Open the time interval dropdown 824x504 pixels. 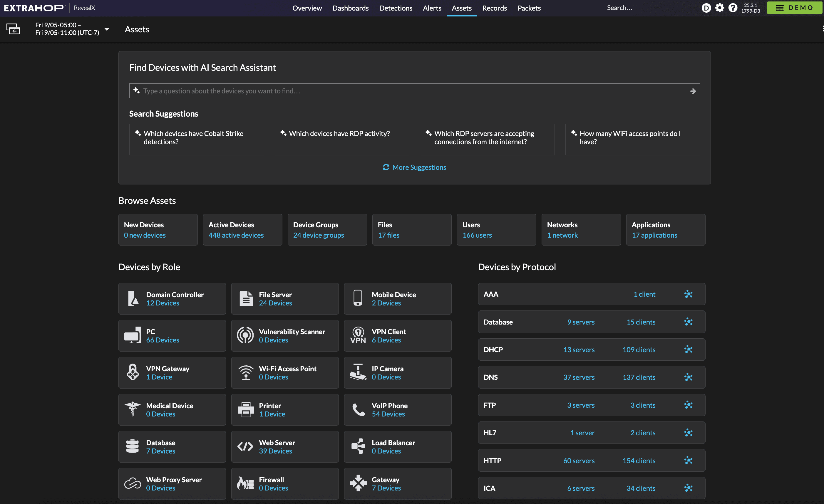(x=107, y=29)
